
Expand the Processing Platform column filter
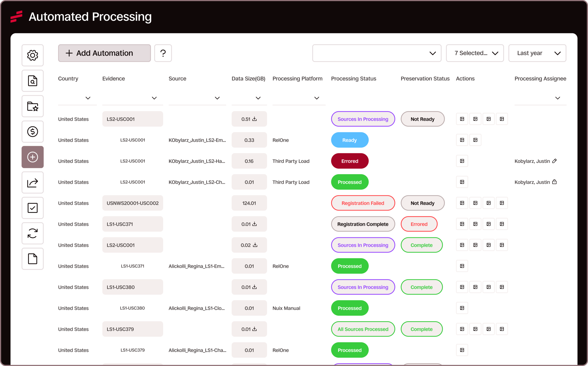coord(317,98)
